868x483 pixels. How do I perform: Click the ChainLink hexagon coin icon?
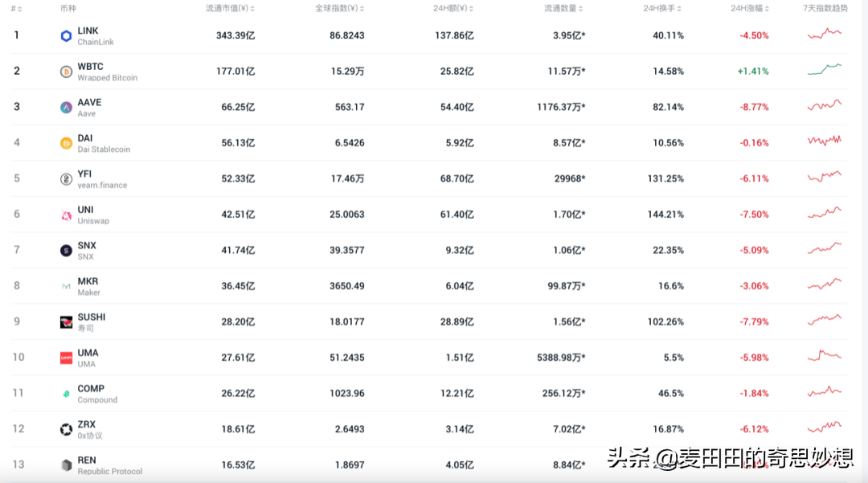[66, 36]
